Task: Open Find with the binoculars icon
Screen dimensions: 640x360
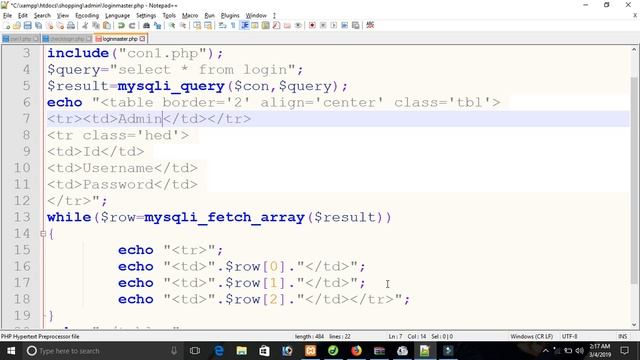Action: pyautogui.click(x=146, y=25)
